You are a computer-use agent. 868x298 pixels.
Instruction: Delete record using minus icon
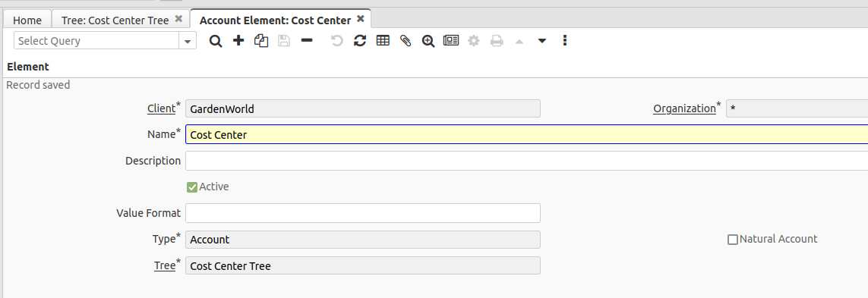[307, 40]
